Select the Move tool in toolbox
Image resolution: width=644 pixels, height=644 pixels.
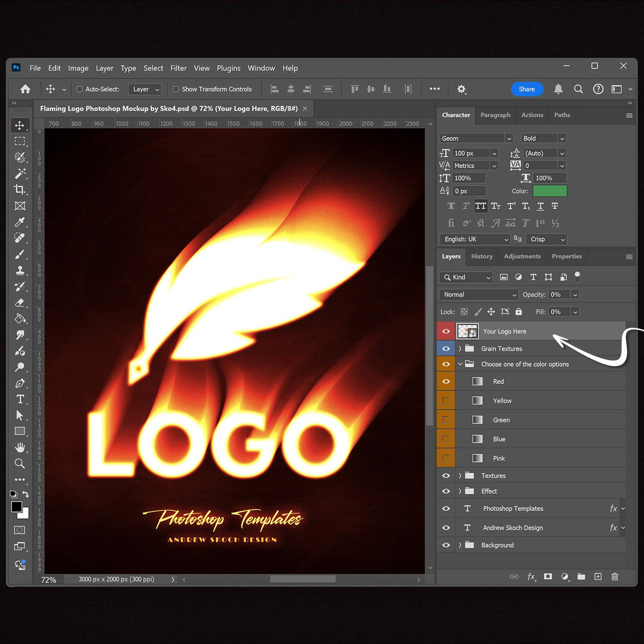(x=20, y=125)
